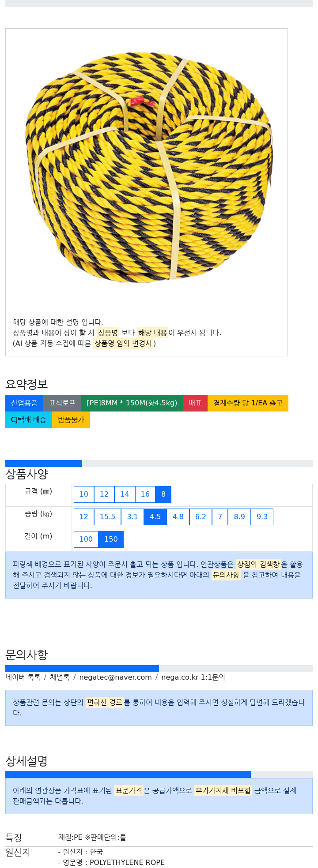Choose the 12 mm size option

(x=104, y=494)
